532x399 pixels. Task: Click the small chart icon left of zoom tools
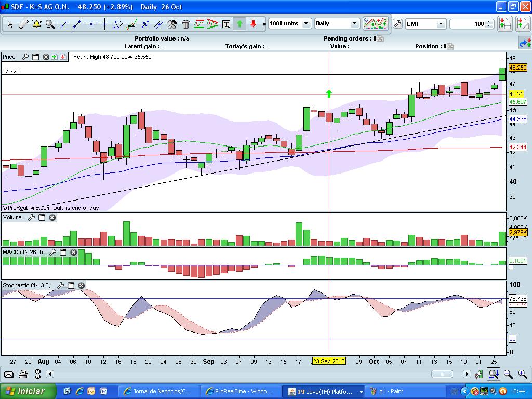pyautogui.click(x=478, y=375)
